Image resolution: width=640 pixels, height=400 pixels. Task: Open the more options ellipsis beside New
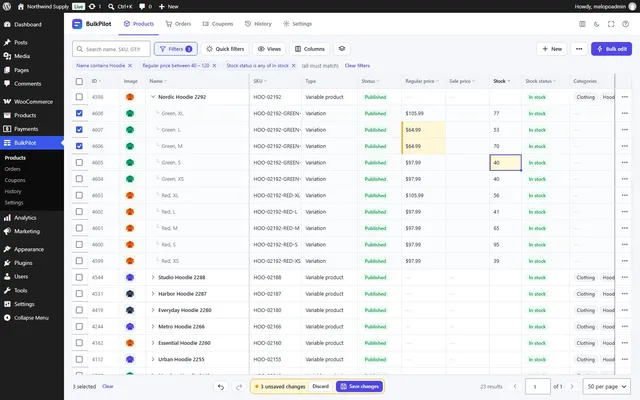[579, 49]
